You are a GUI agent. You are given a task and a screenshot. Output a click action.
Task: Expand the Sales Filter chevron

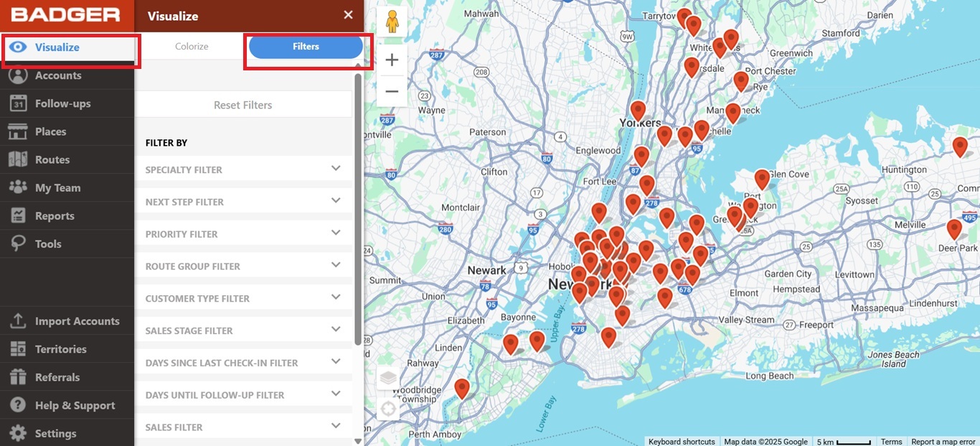coord(336,426)
